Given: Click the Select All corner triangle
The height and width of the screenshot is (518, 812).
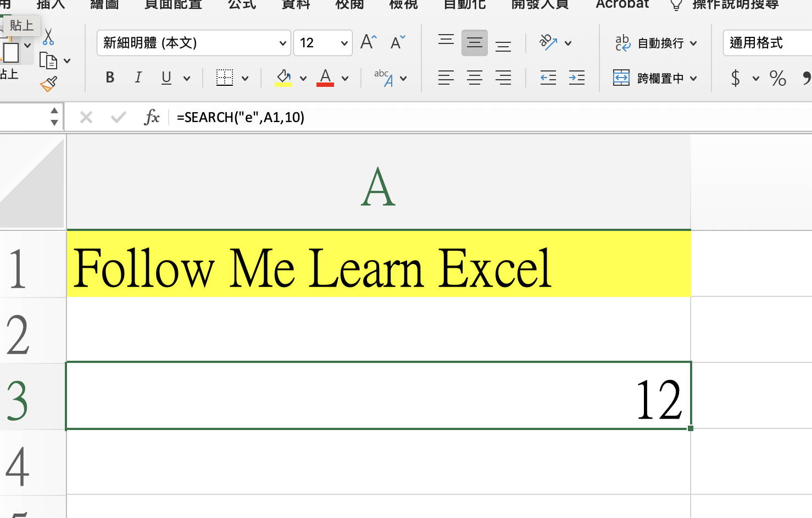Looking at the screenshot, I should click(x=32, y=182).
